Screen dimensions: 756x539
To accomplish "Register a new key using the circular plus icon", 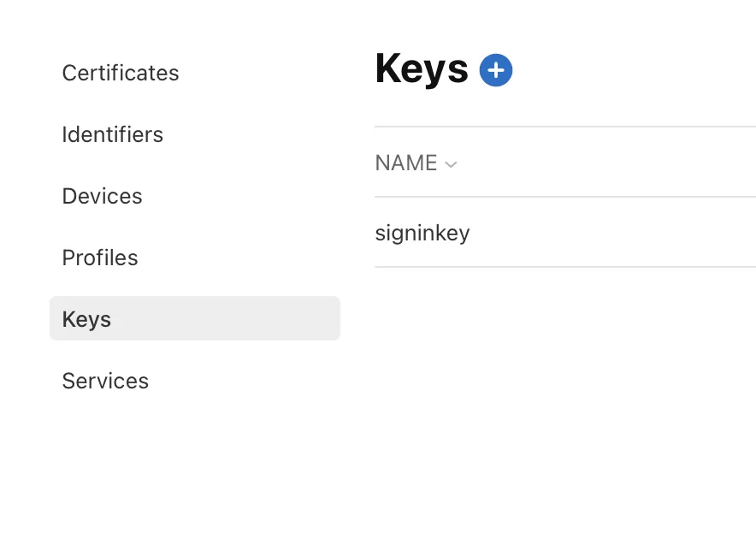I will pos(496,70).
